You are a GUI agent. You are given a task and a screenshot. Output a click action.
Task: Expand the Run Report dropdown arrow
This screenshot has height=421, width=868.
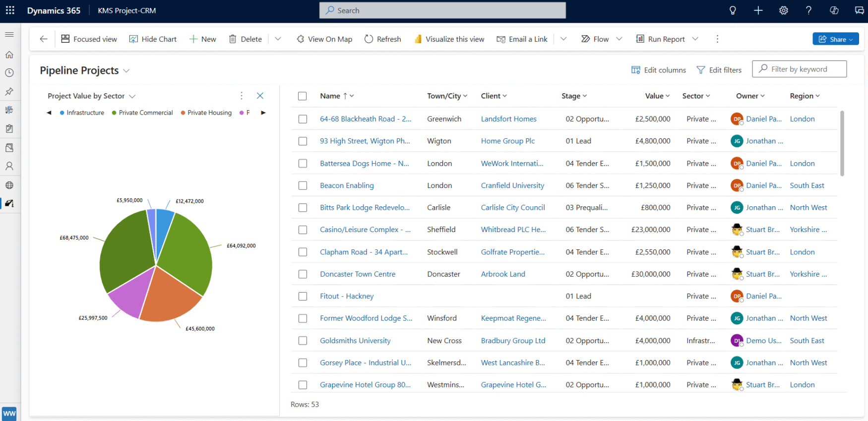695,39
